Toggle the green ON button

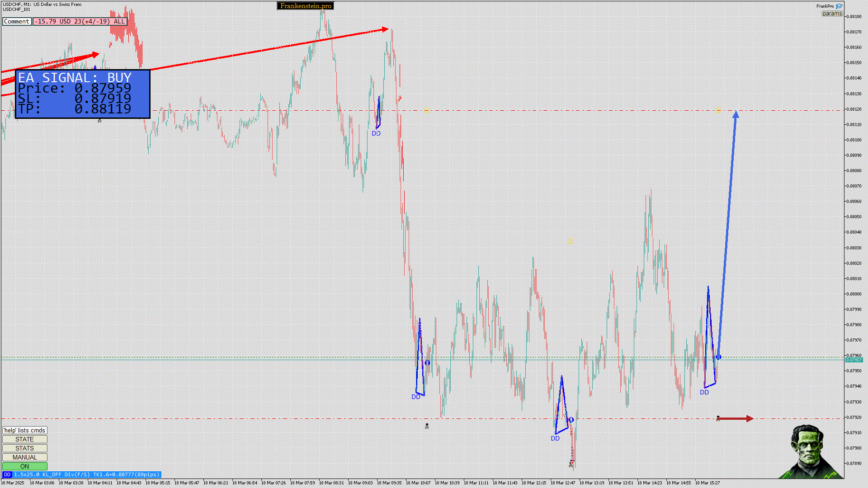point(24,466)
